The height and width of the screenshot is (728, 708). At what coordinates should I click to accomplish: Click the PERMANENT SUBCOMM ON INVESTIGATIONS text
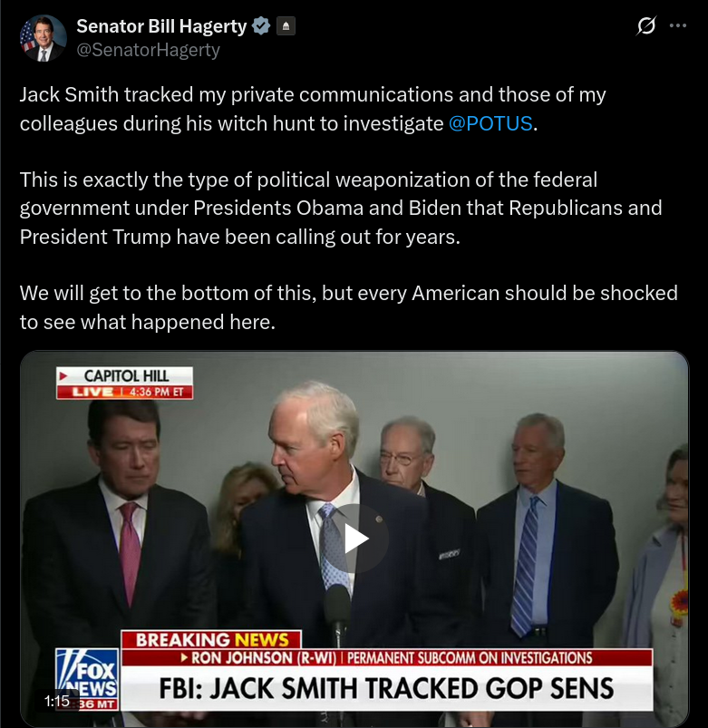point(470,657)
